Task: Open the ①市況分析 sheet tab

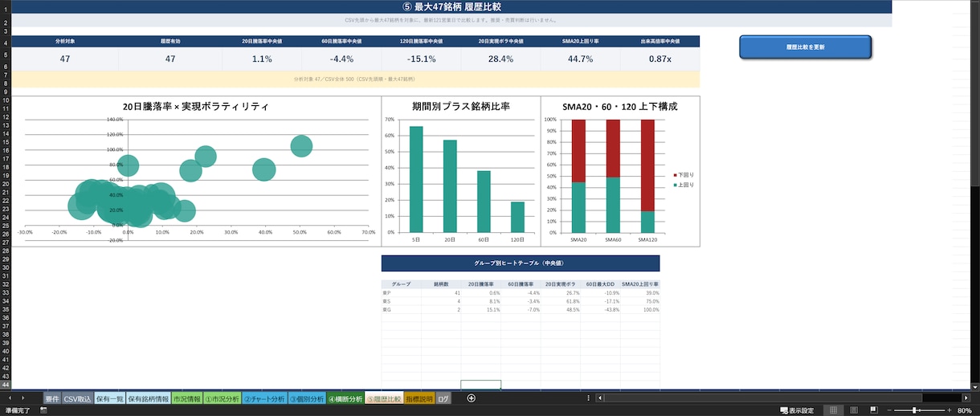Action: (x=222, y=398)
